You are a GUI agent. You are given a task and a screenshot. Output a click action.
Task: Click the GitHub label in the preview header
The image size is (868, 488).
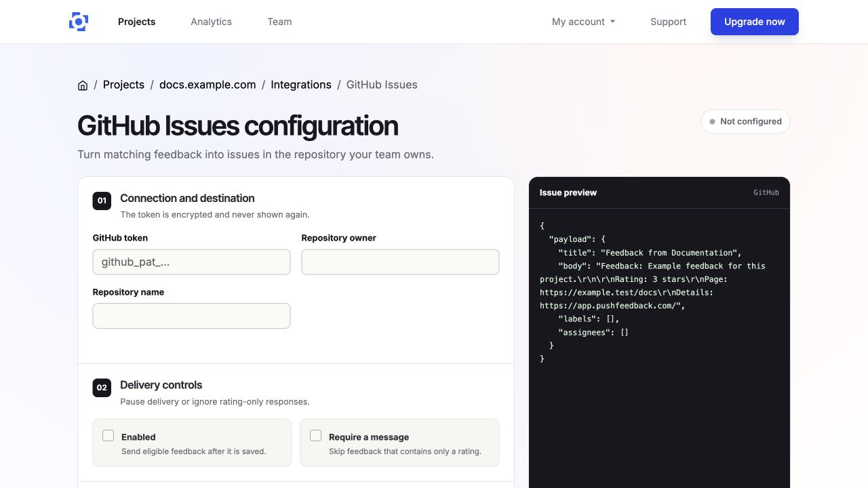[x=766, y=192]
